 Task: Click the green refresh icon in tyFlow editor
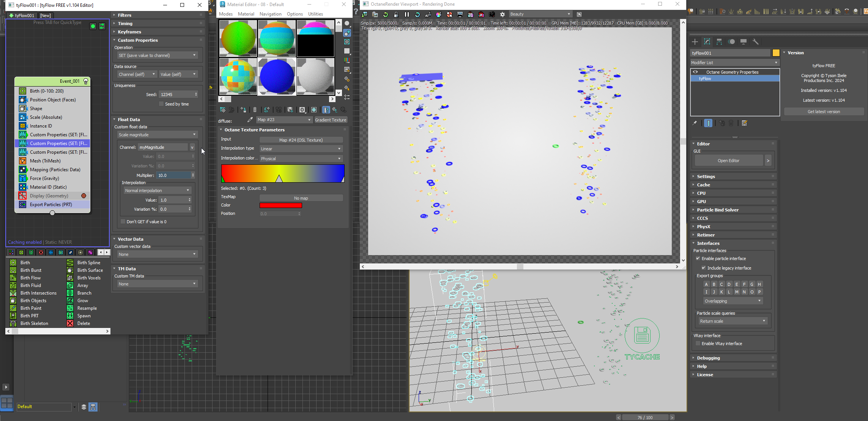click(102, 26)
